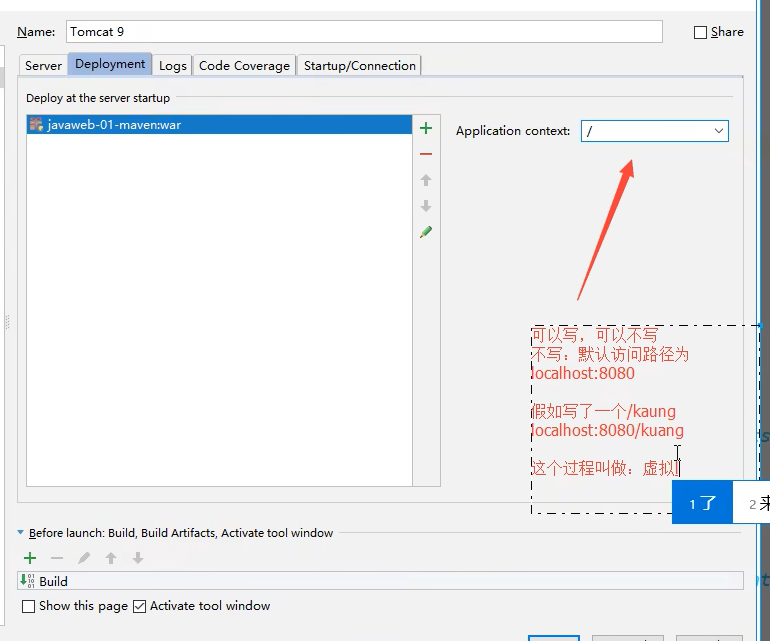Image resolution: width=770 pixels, height=641 pixels.
Task: Click the Build task icon
Action: (27, 581)
